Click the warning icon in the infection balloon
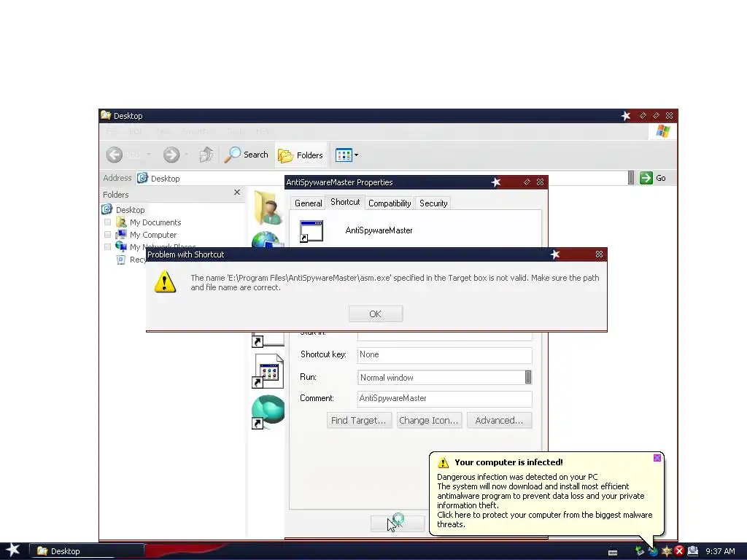Image resolution: width=747 pixels, height=560 pixels. click(x=443, y=462)
